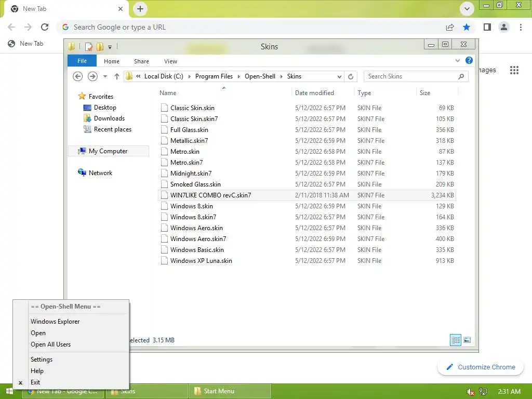Click New folder icon in quick access toolbar

coord(100,46)
